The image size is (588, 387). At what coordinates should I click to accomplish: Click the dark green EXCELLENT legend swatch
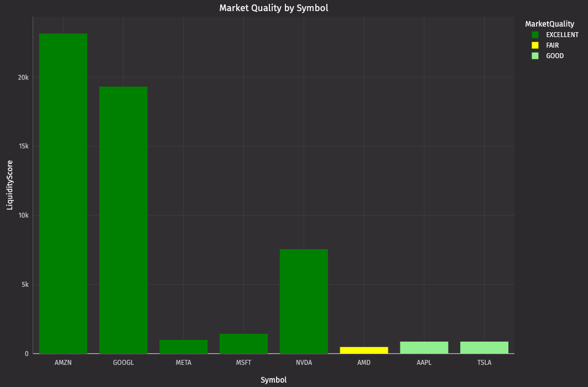(535, 35)
